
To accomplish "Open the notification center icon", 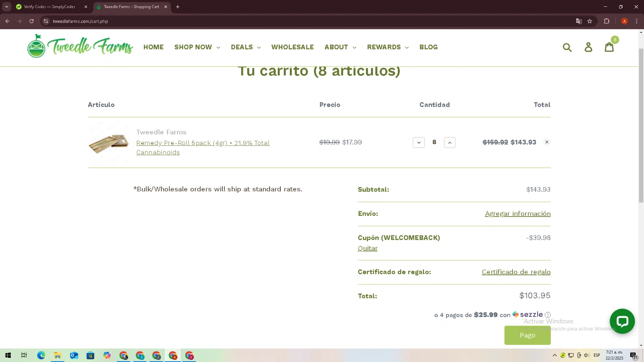I will pos(634,356).
